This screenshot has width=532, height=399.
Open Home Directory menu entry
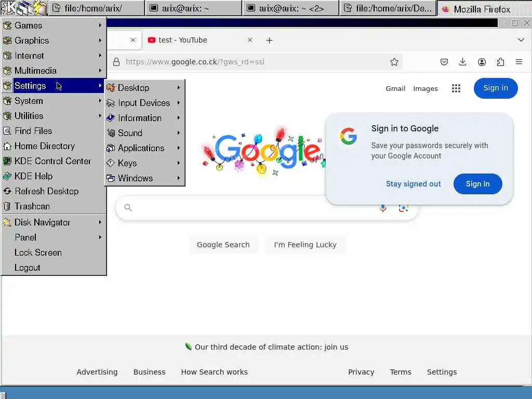click(54, 146)
